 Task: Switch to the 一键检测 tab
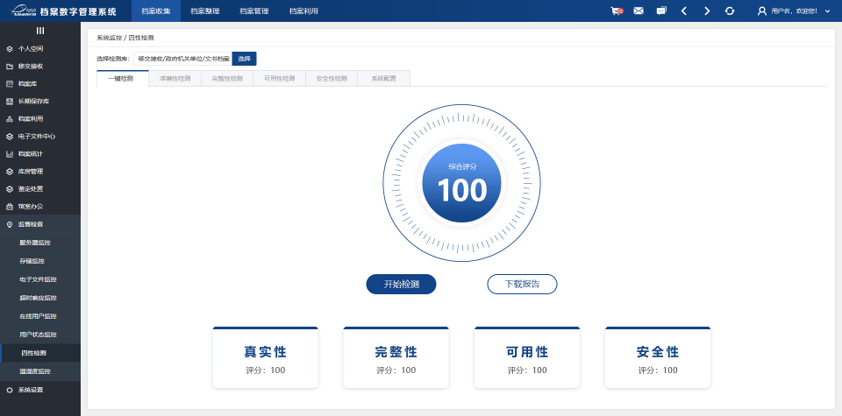point(122,78)
